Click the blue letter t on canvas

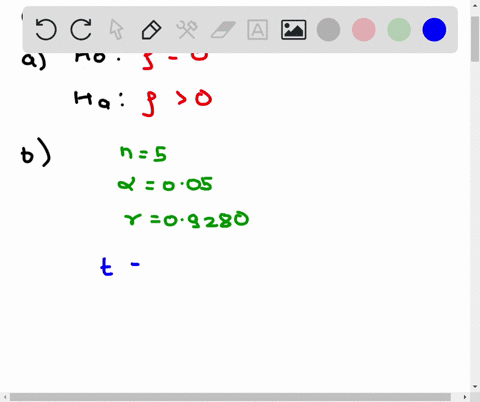[107, 266]
